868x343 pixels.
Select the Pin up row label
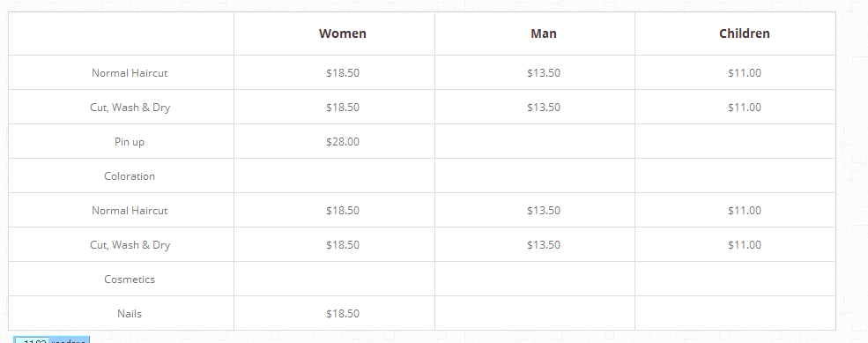pos(130,142)
